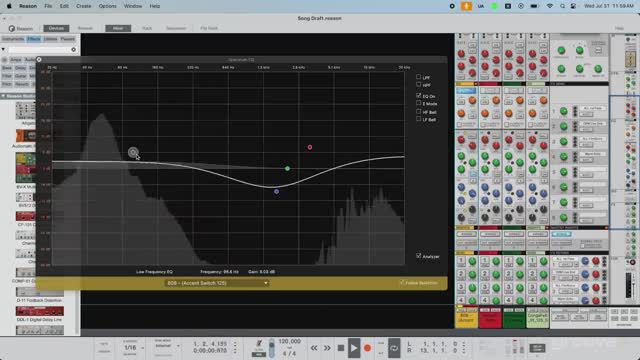Viewport: 640px width, 360px height.
Task: Click the send 1 button on the yellow 808 channel
Action: click(461, 261)
